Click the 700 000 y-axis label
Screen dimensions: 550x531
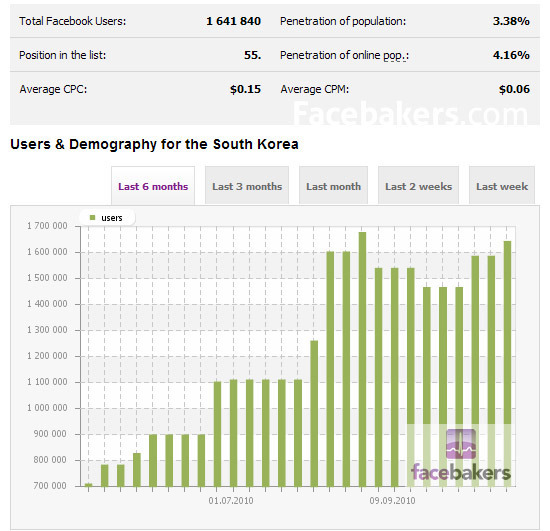point(50,486)
